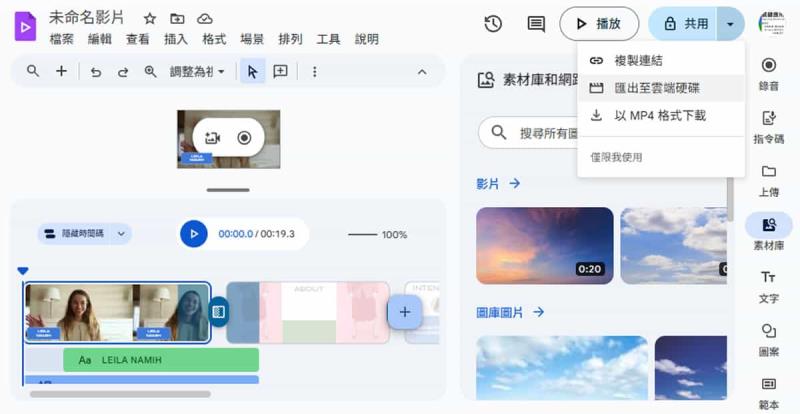800x414 pixels.
Task: Select the LEILA NAMIH text track
Action: 161,360
